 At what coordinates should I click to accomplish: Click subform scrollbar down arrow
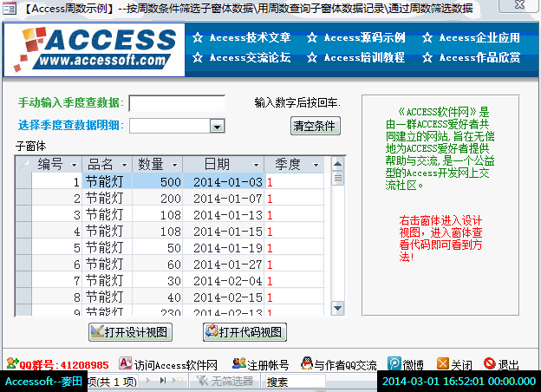[x=338, y=308]
